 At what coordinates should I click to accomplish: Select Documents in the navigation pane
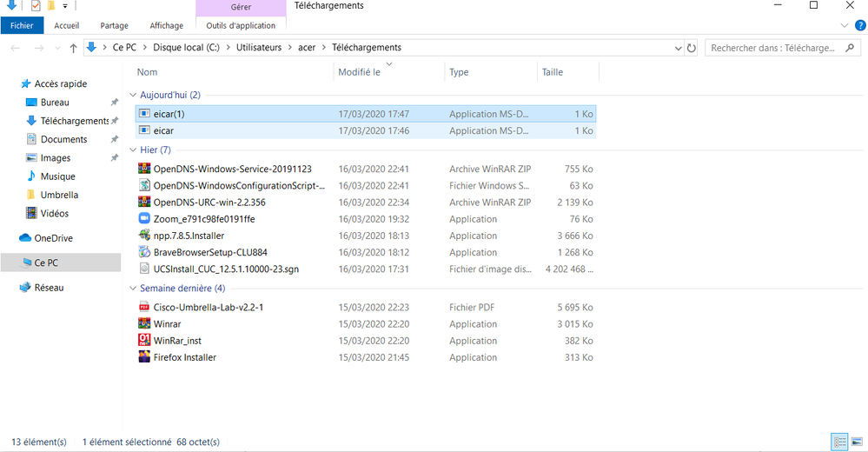click(x=64, y=140)
